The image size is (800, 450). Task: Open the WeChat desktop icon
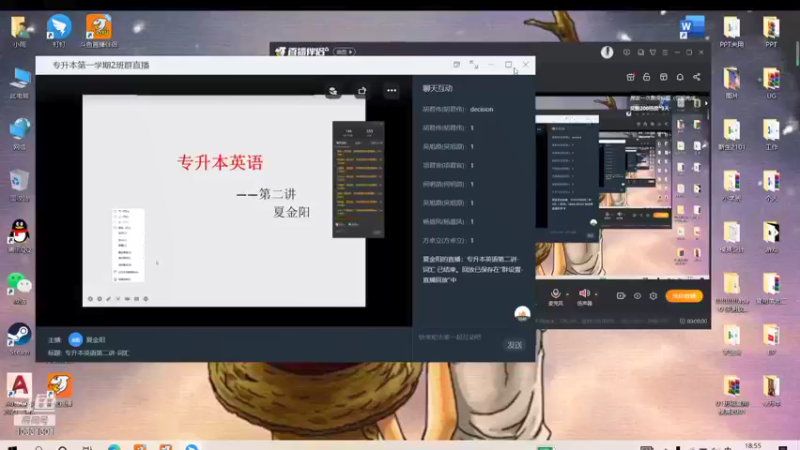click(x=19, y=288)
